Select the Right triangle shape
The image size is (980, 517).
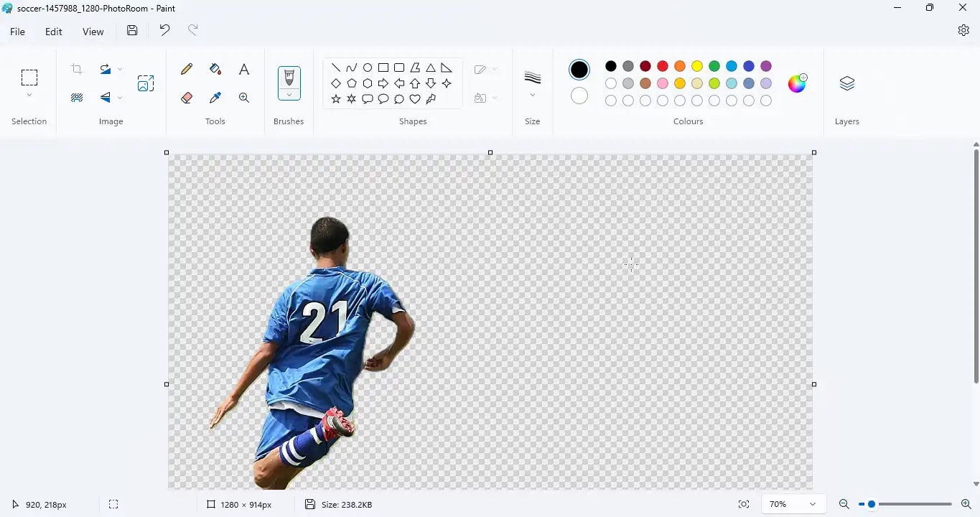pyautogui.click(x=447, y=67)
